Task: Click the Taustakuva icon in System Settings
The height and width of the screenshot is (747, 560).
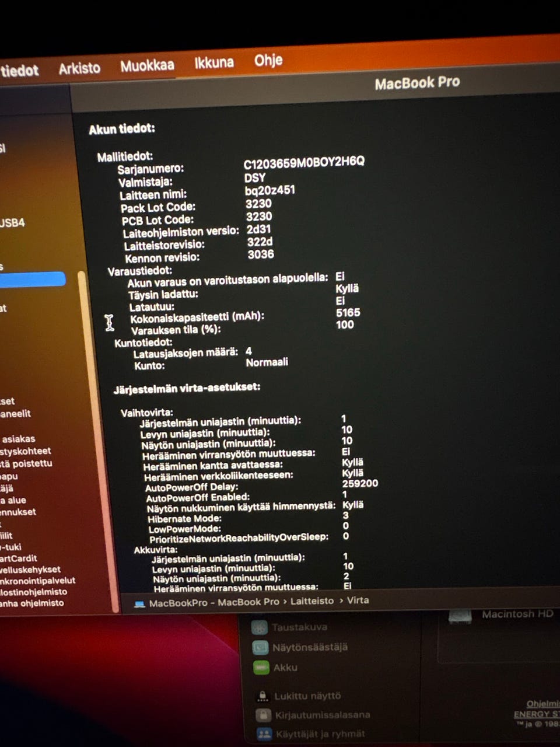Action: tap(259, 627)
